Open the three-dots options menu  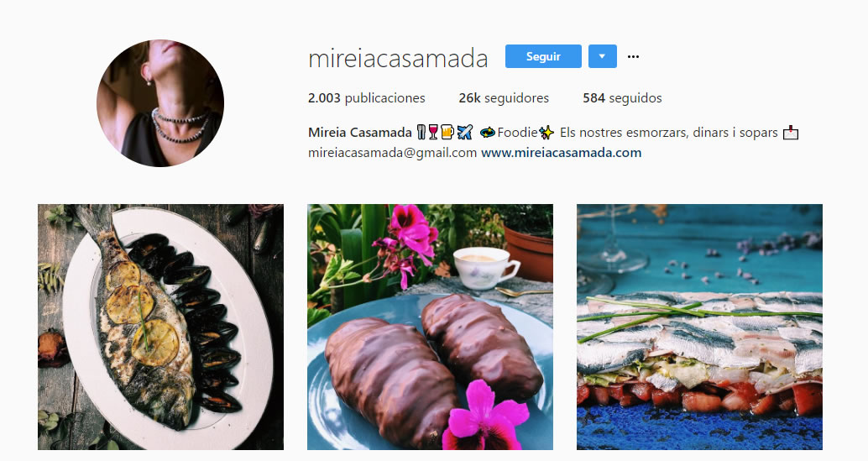tap(633, 56)
